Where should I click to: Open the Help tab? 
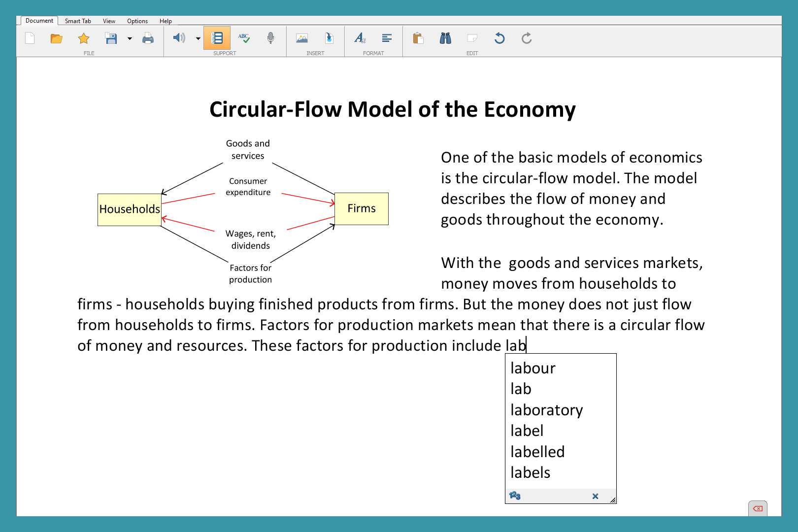tap(166, 21)
